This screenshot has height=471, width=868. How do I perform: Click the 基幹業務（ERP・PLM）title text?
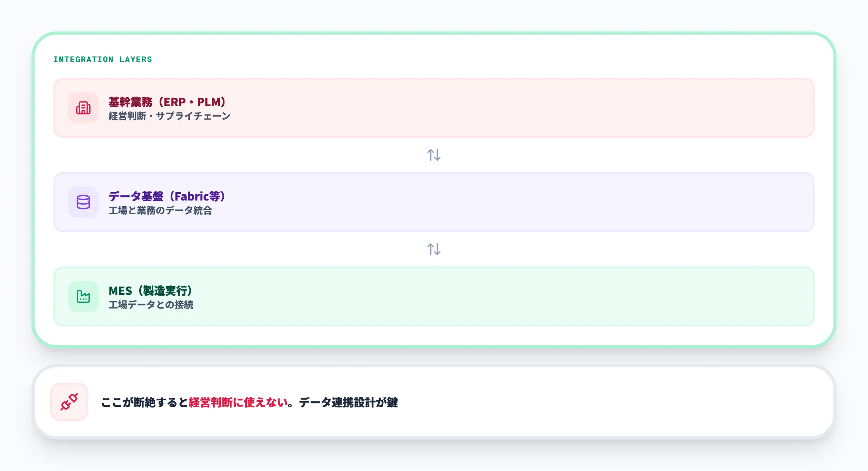pyautogui.click(x=167, y=102)
